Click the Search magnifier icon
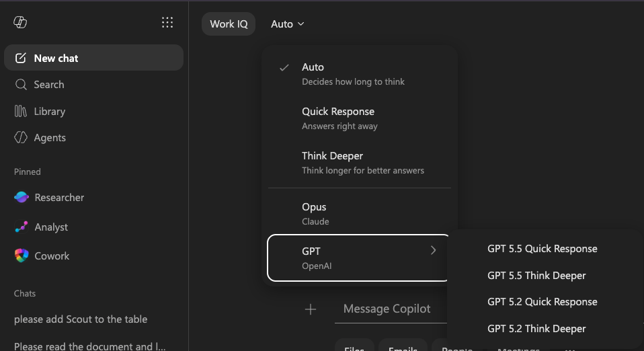 (21, 85)
